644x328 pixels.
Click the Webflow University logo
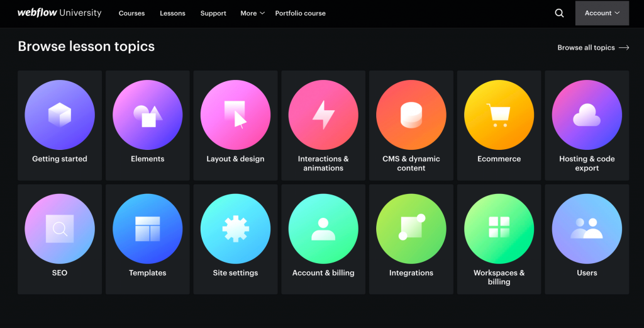tap(60, 13)
